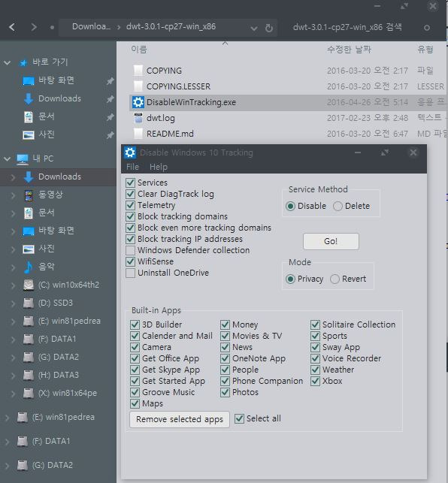448x483 pixels.
Task: Click Remove selected apps button
Action: tap(180, 419)
